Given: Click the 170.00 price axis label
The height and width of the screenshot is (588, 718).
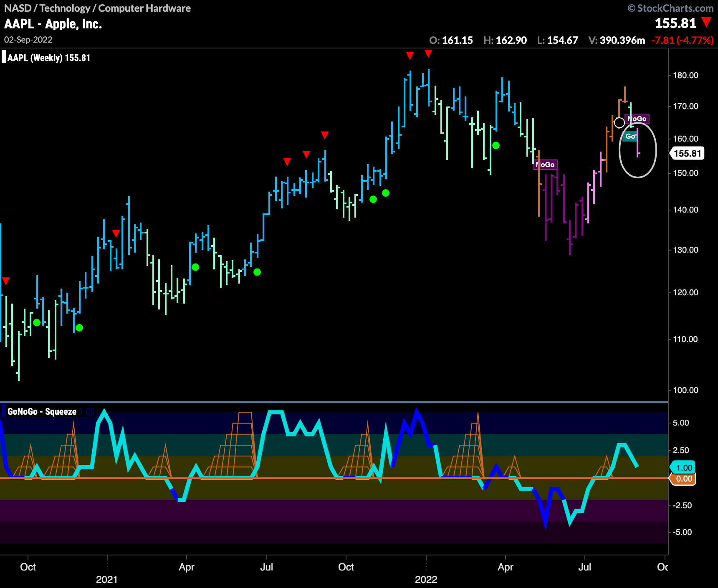Looking at the screenshot, I should pos(685,106).
